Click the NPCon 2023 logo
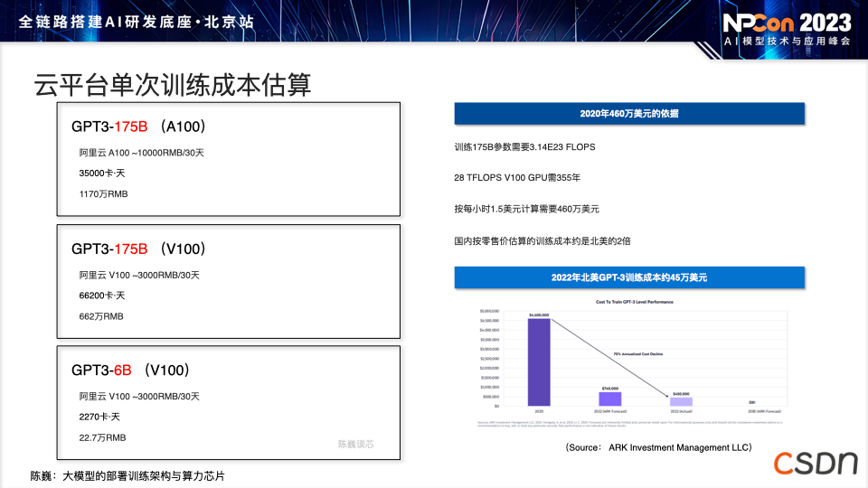This screenshot has height=488, width=868. [787, 29]
